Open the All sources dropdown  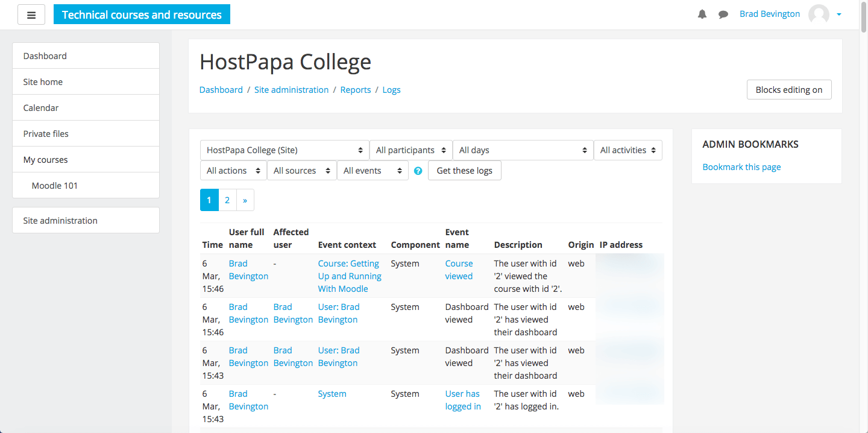pyautogui.click(x=302, y=171)
